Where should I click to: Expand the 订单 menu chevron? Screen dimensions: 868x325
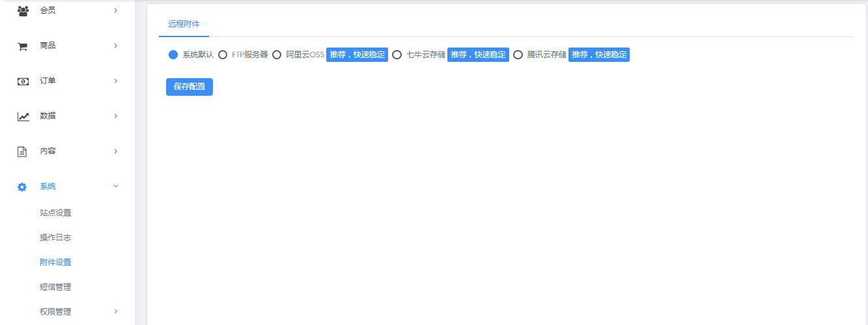tap(116, 81)
